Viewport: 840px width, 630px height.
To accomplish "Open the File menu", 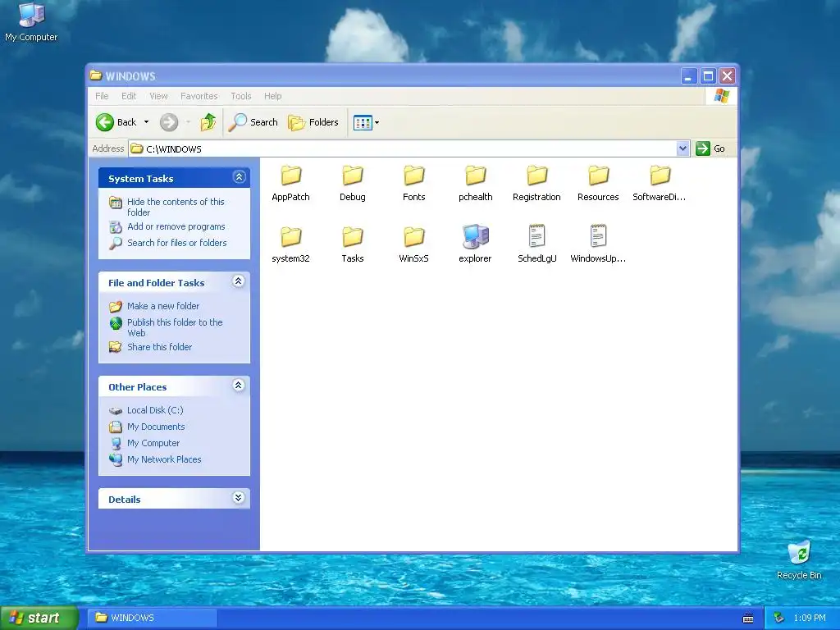I will click(x=102, y=96).
